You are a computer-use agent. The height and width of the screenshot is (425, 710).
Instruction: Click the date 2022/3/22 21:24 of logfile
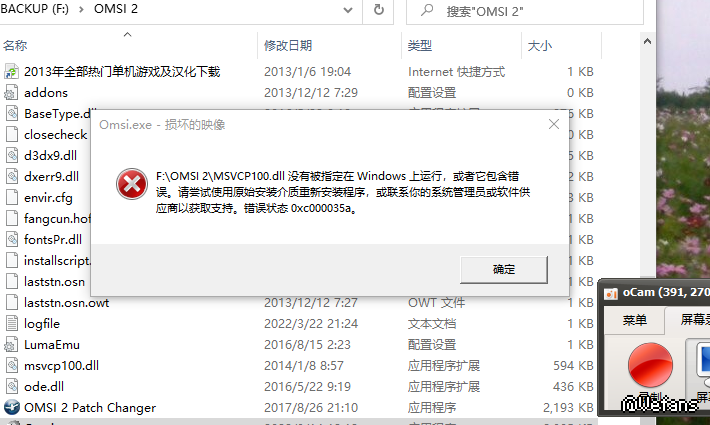coord(311,324)
